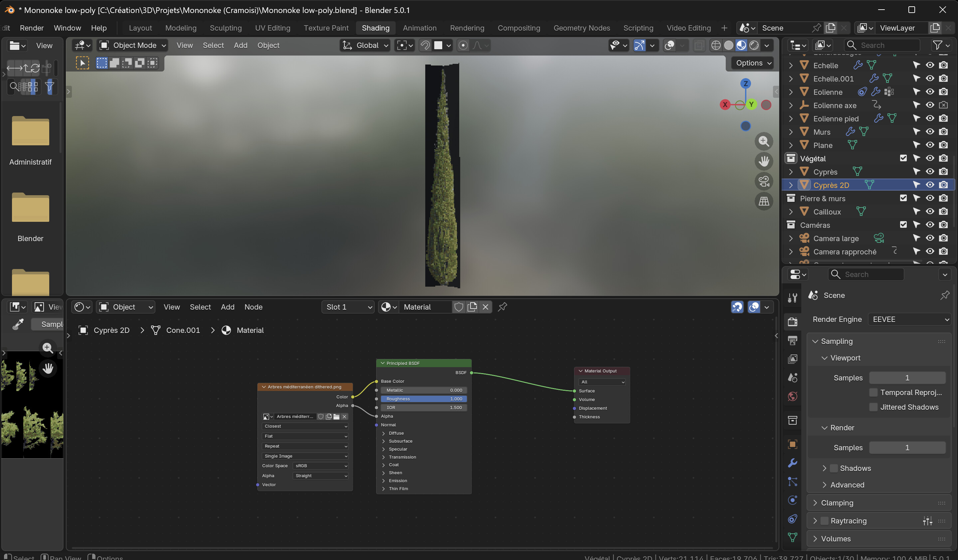Switch perspective/orthographic grid gizmo
Viewport: 958px width, 560px height.
tap(764, 202)
